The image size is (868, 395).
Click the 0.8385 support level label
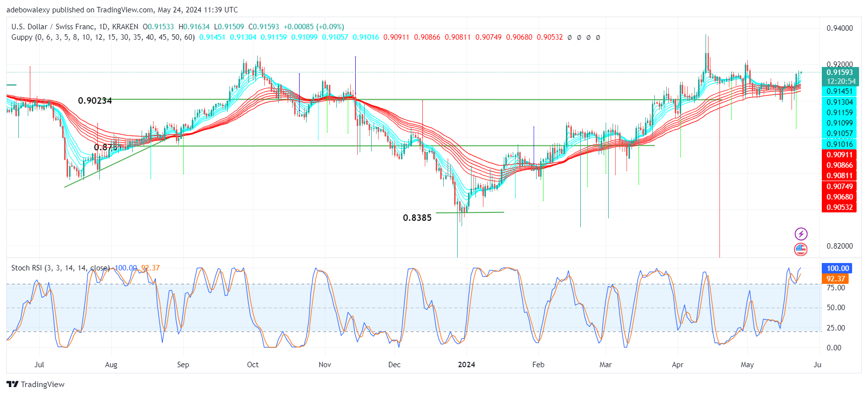417,218
